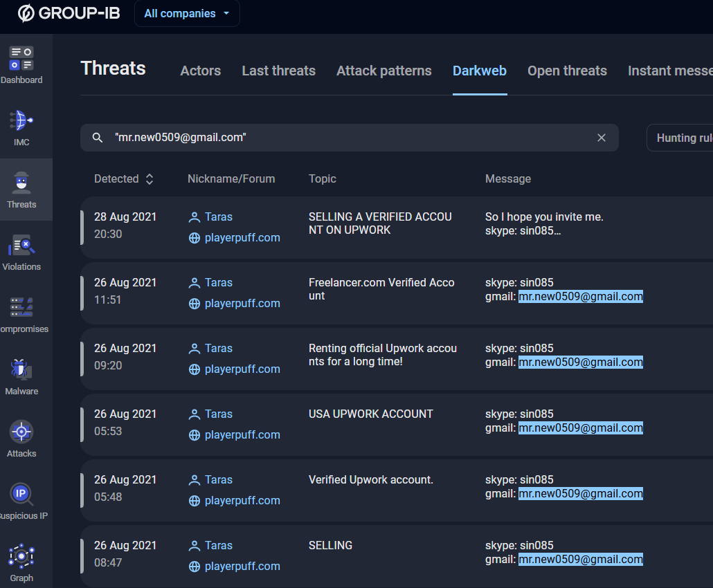This screenshot has width=713, height=588.
Task: Open the Suspicious IP section
Action: pyautogui.click(x=21, y=499)
